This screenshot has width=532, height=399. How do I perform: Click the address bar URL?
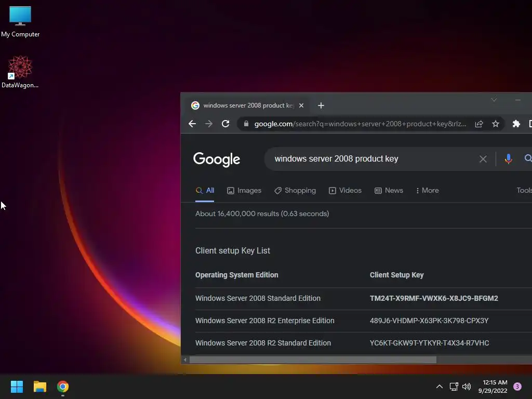[x=360, y=124]
